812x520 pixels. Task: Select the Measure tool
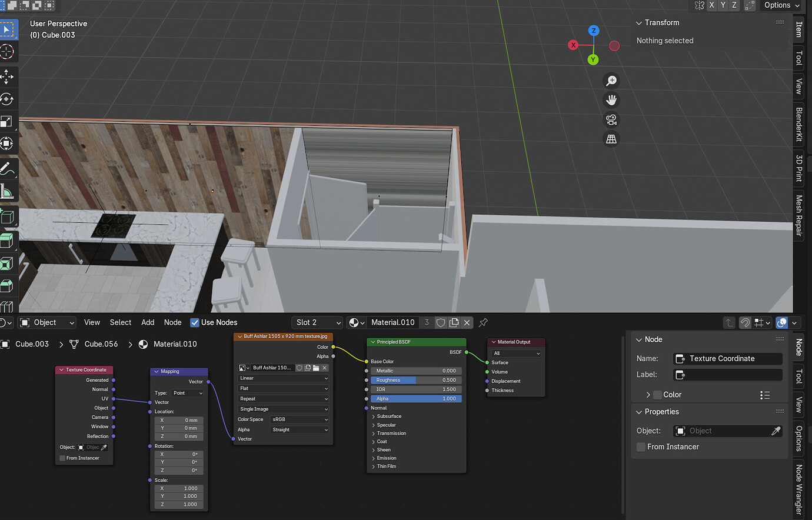click(7, 191)
